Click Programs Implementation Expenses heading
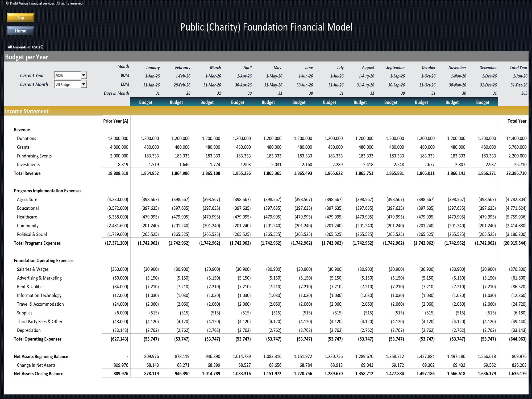This screenshot has width=532, height=399. 48,191
